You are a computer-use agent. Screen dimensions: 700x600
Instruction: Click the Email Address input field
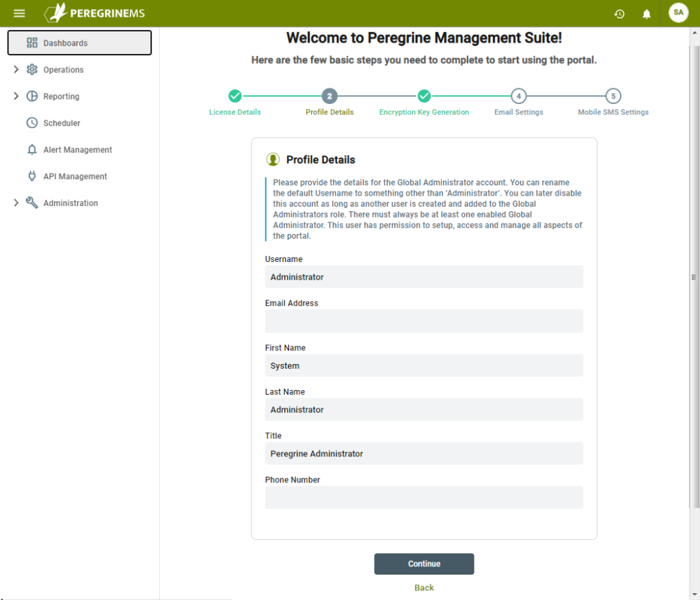pyautogui.click(x=424, y=321)
